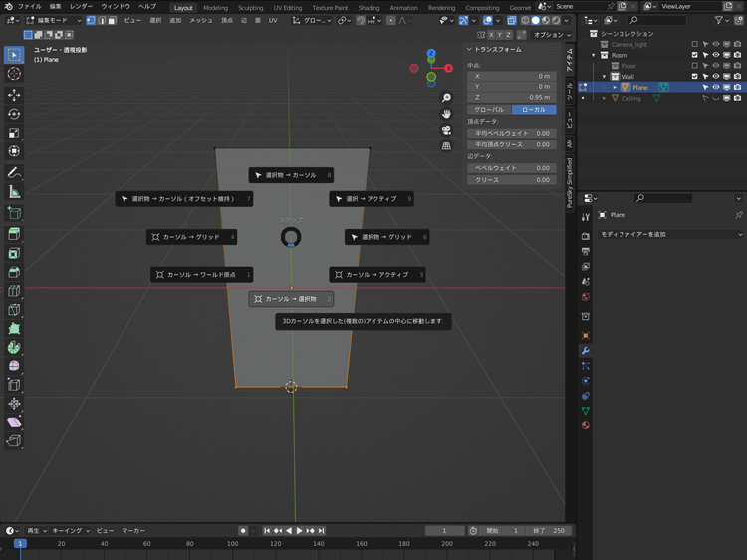Click the 平均ベベルウェイト value slider

(512, 133)
